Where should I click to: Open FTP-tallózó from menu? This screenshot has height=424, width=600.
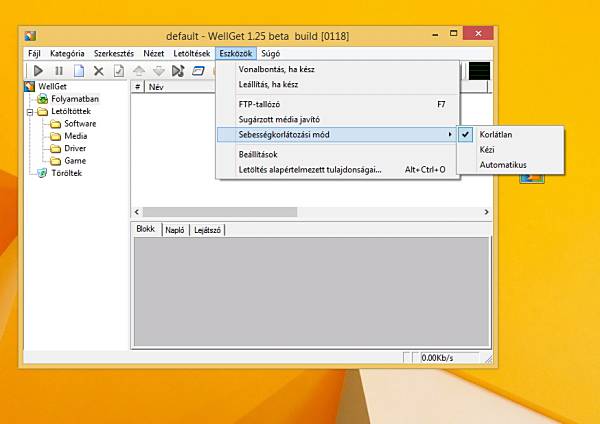pyautogui.click(x=338, y=104)
